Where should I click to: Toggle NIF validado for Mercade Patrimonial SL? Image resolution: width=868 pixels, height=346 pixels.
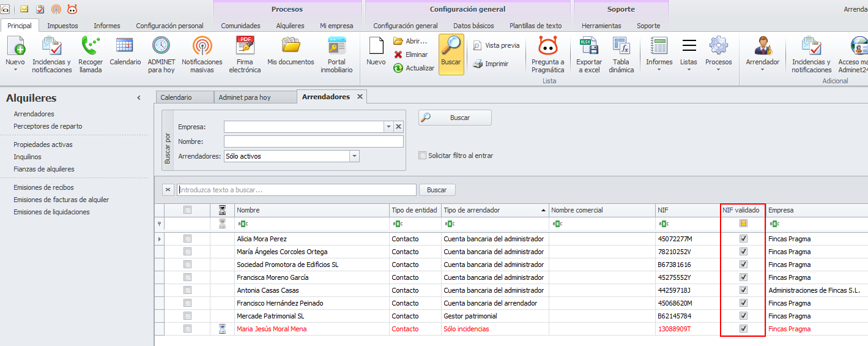coord(743,316)
